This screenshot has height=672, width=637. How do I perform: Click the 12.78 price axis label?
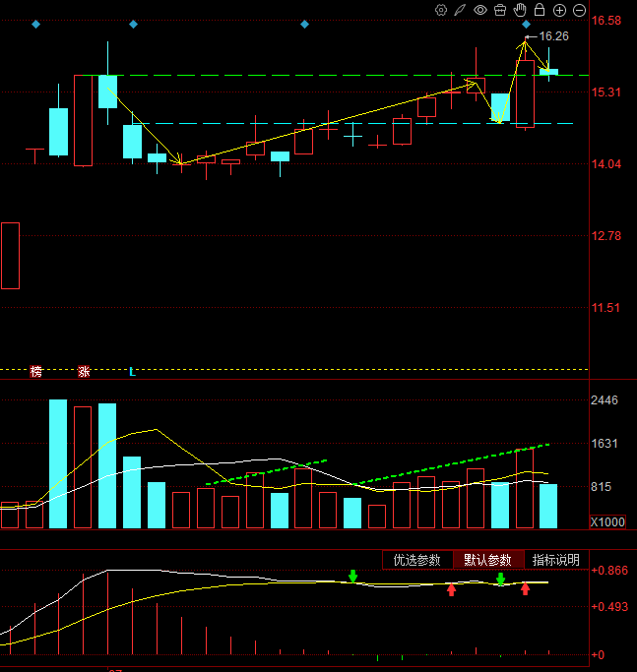click(606, 236)
